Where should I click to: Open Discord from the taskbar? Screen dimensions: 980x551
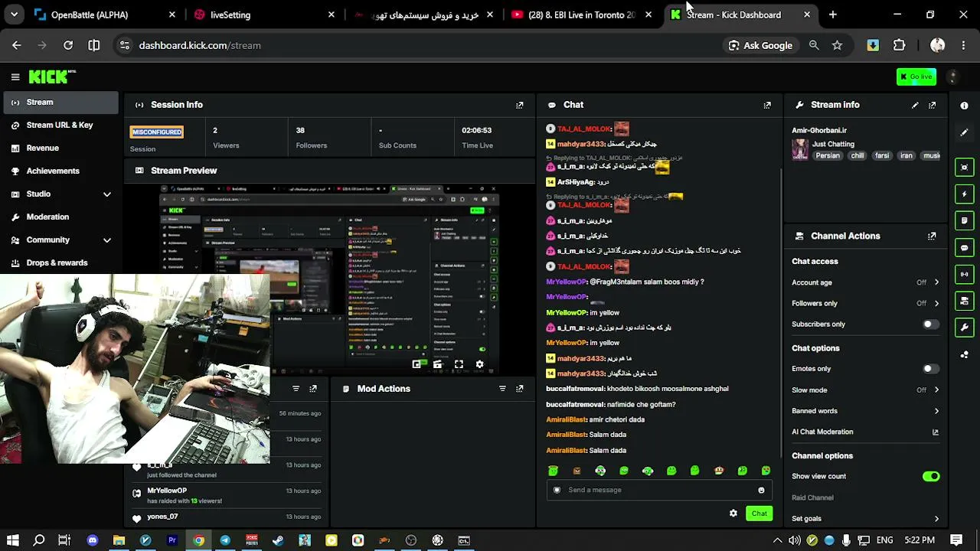93,540
